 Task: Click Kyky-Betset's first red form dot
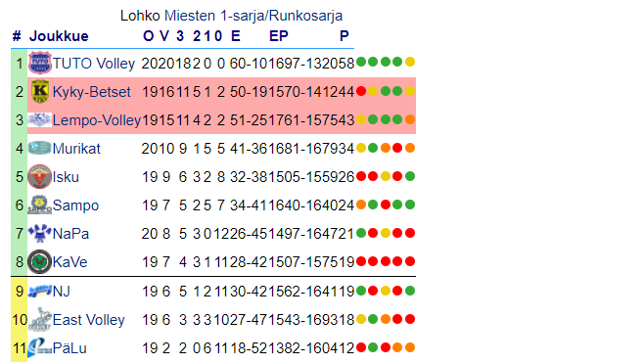[x=361, y=91]
